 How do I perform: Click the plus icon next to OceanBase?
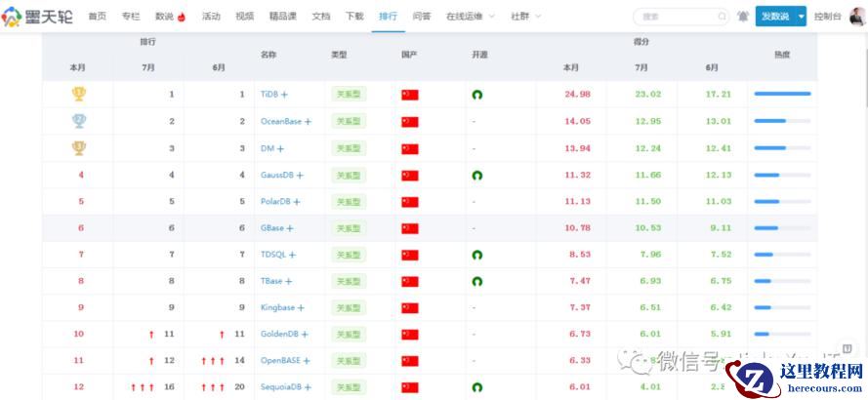pyautogui.click(x=308, y=122)
